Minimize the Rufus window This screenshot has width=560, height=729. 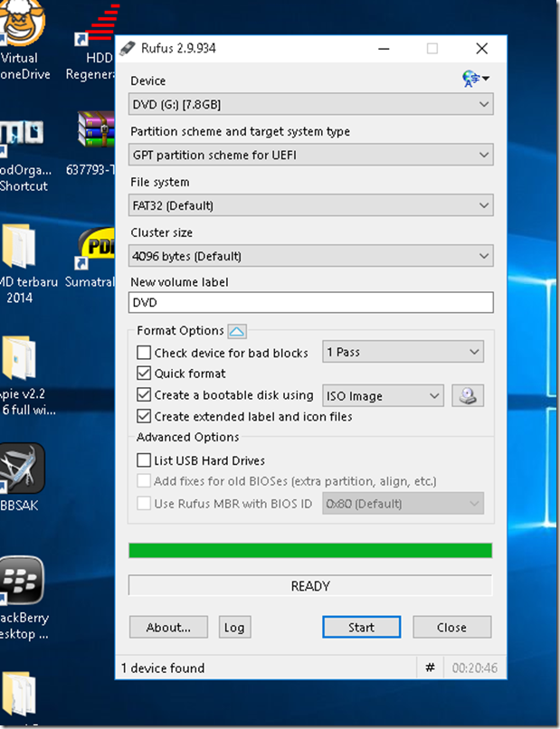pos(384,48)
